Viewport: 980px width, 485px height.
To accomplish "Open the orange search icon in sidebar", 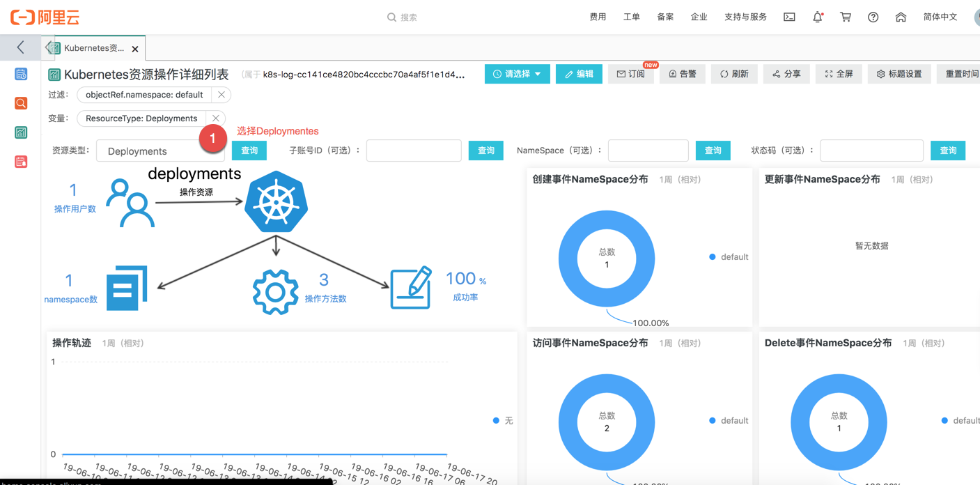I will (x=20, y=102).
